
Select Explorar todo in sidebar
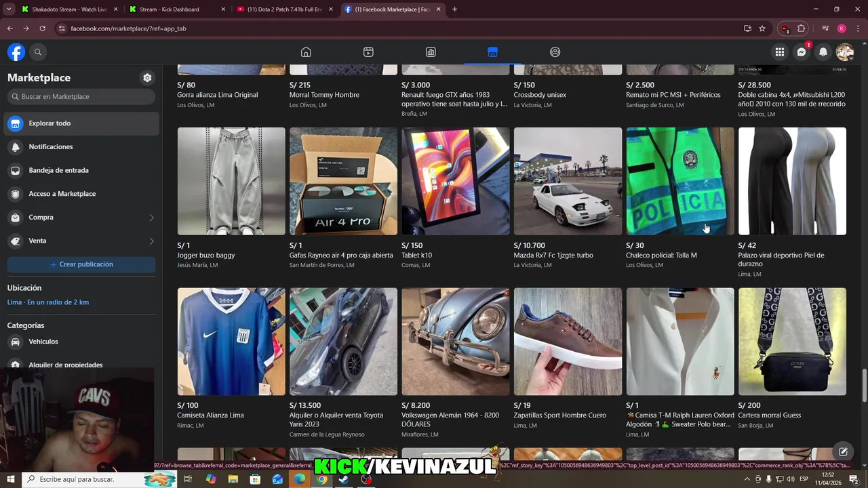click(x=81, y=123)
